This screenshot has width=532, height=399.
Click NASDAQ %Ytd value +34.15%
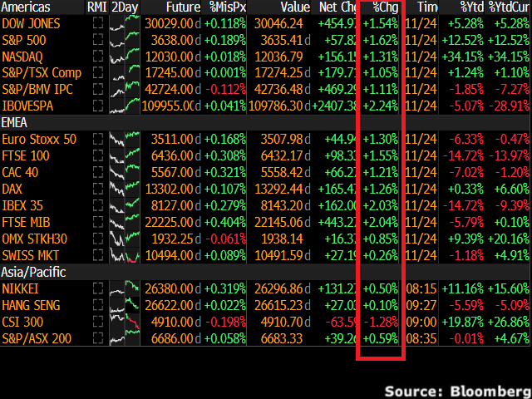tap(462, 57)
